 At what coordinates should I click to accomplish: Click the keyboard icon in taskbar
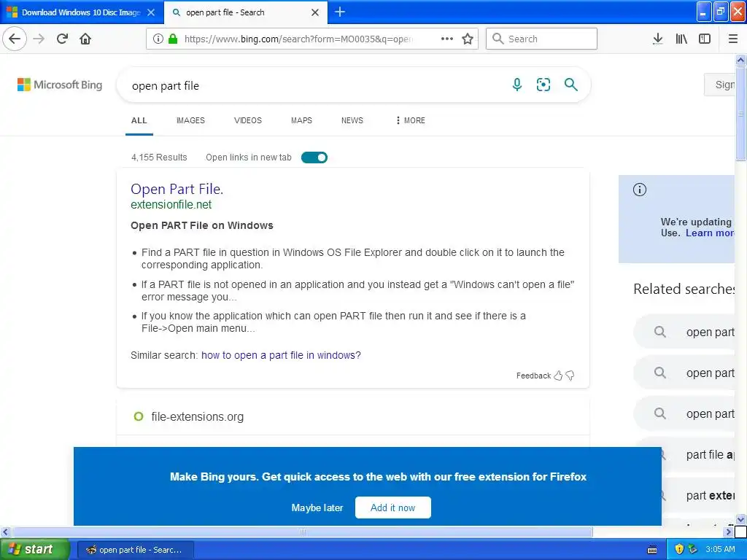click(652, 550)
